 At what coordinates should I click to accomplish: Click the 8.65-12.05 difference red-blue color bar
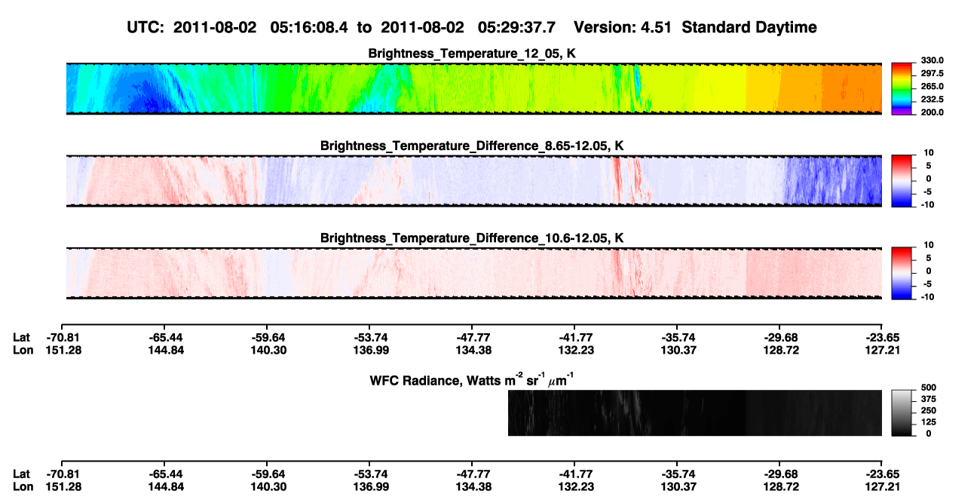coord(902,179)
